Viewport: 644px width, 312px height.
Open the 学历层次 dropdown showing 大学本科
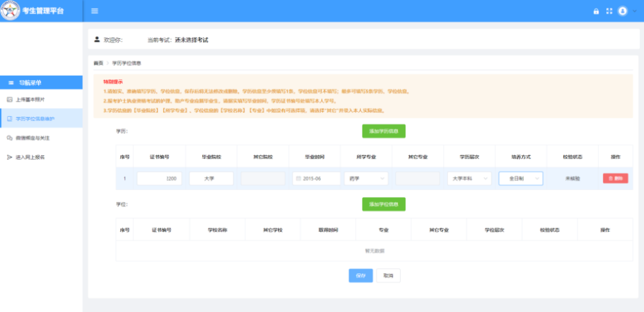click(469, 179)
